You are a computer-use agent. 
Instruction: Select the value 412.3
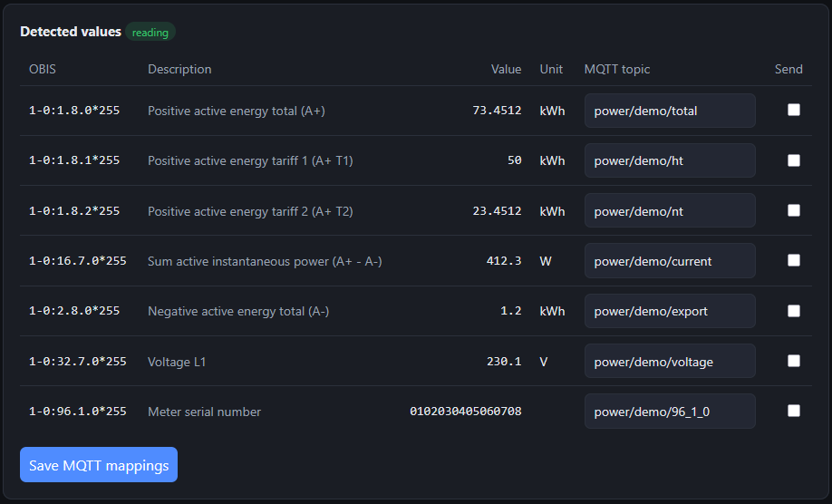[x=504, y=260]
